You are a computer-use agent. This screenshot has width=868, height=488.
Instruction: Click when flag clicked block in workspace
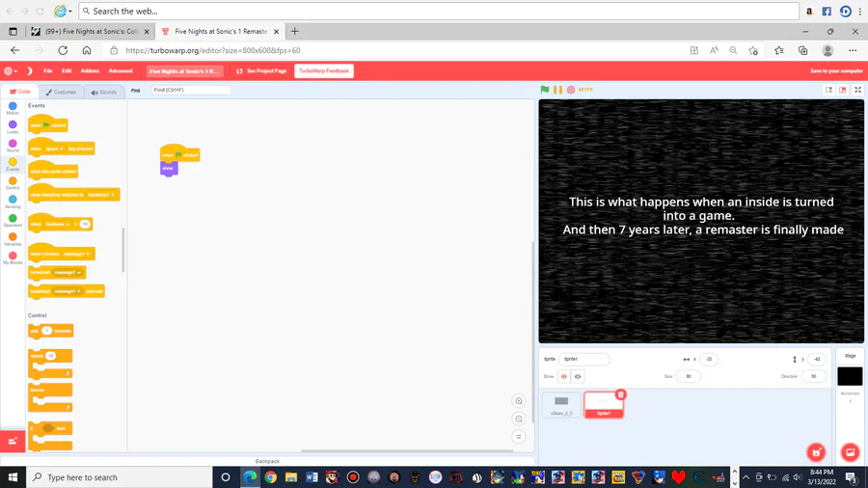tap(179, 153)
